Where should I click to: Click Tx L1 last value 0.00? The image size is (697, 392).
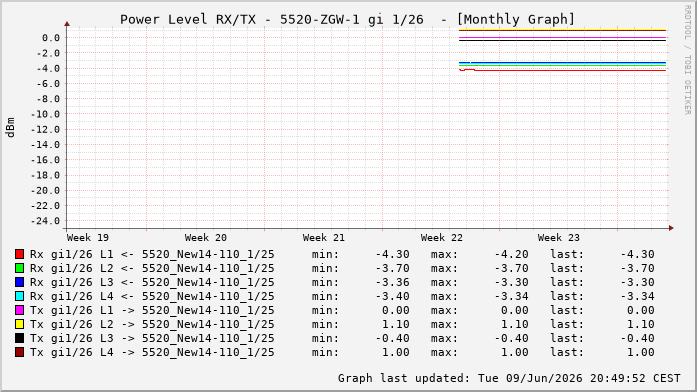641,310
